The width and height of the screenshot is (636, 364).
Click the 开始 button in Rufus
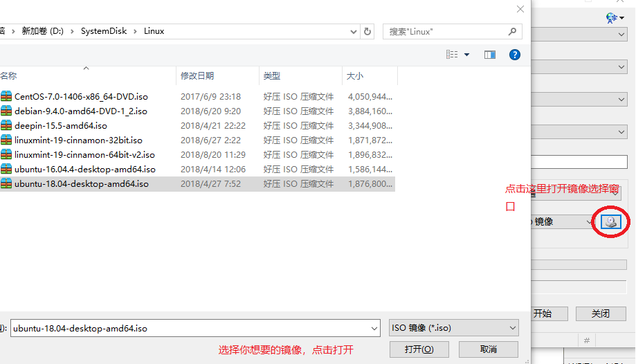click(x=549, y=313)
